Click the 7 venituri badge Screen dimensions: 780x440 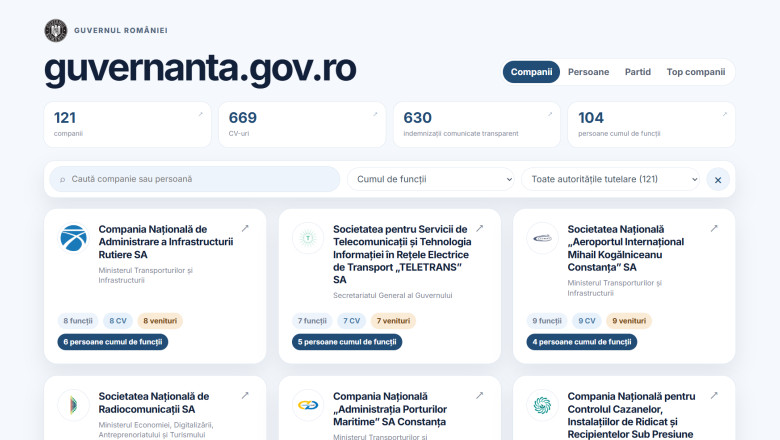coord(393,321)
